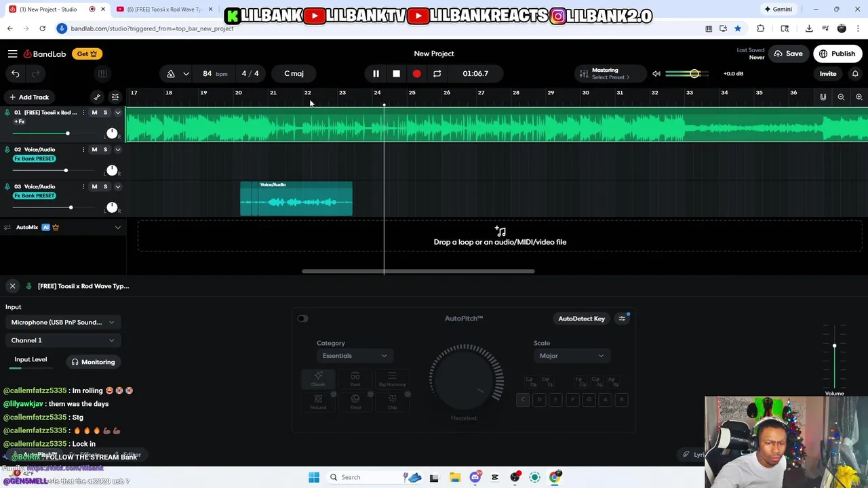Click AutoDetect Key

[x=581, y=319]
